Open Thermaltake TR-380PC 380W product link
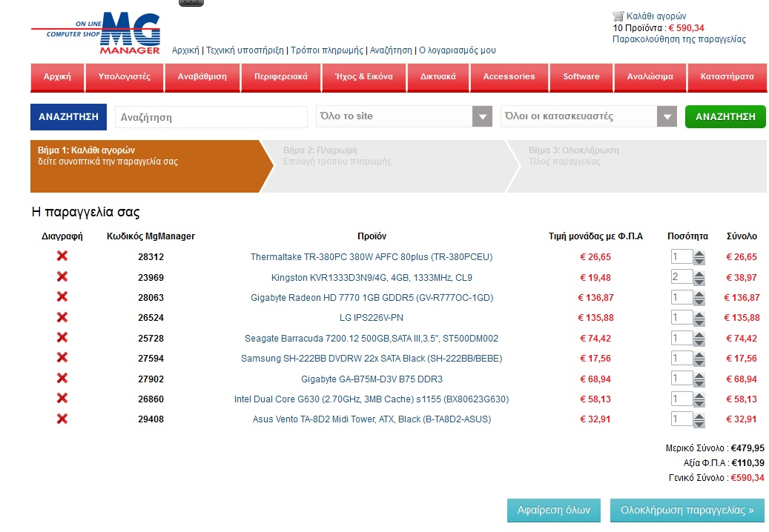Image resolution: width=769 pixels, height=532 pixels. coord(372,256)
